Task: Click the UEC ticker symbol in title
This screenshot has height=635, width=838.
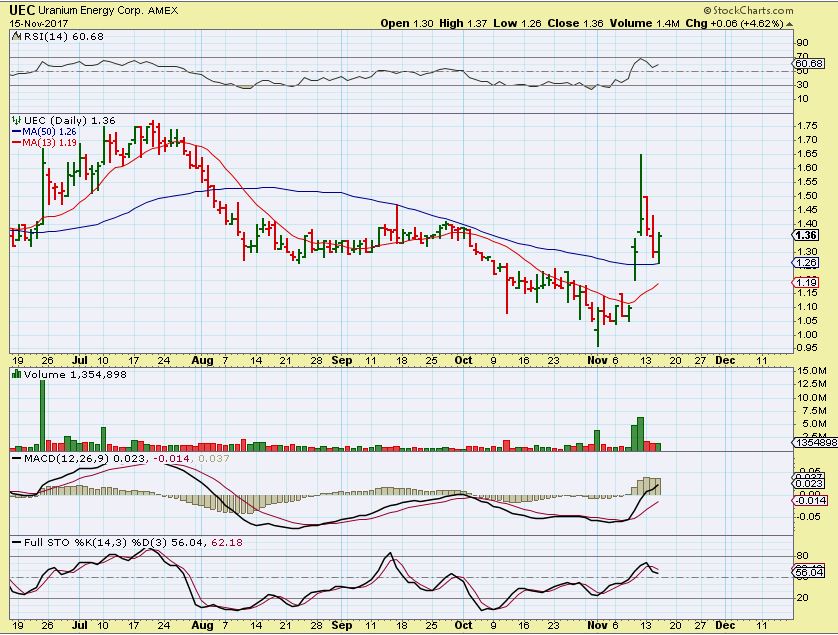Action: [x=23, y=9]
